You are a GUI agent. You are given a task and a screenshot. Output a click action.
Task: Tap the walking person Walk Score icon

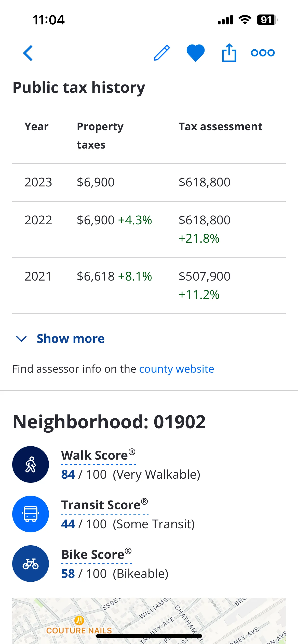(x=31, y=464)
